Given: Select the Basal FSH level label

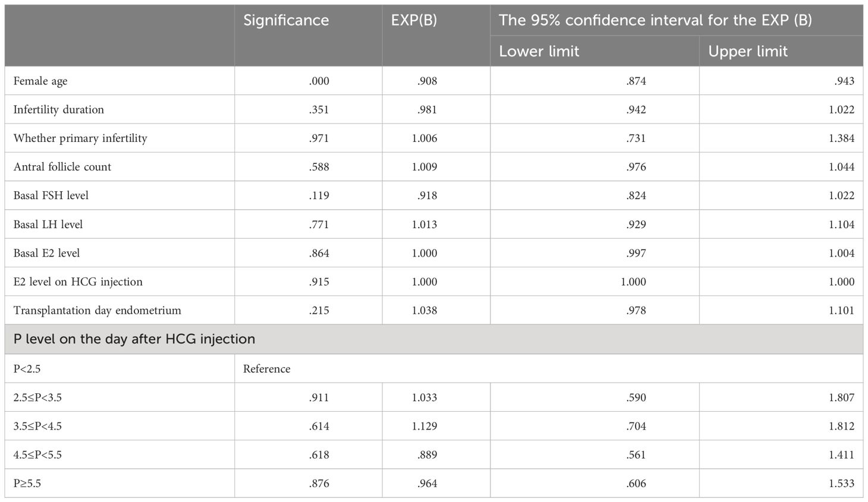Looking at the screenshot, I should pyautogui.click(x=51, y=195).
